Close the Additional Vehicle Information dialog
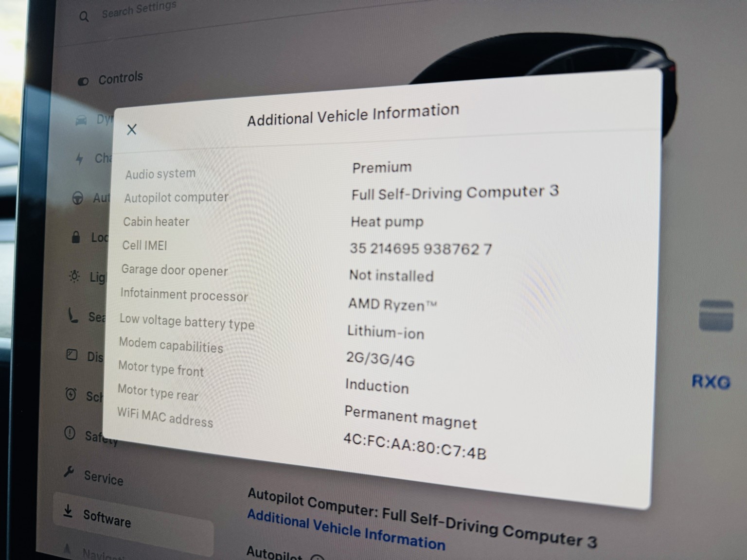The width and height of the screenshot is (747, 560). [x=131, y=130]
